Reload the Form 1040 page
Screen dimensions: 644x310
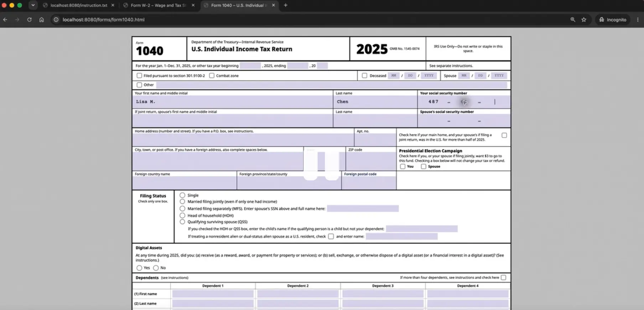tap(30, 20)
